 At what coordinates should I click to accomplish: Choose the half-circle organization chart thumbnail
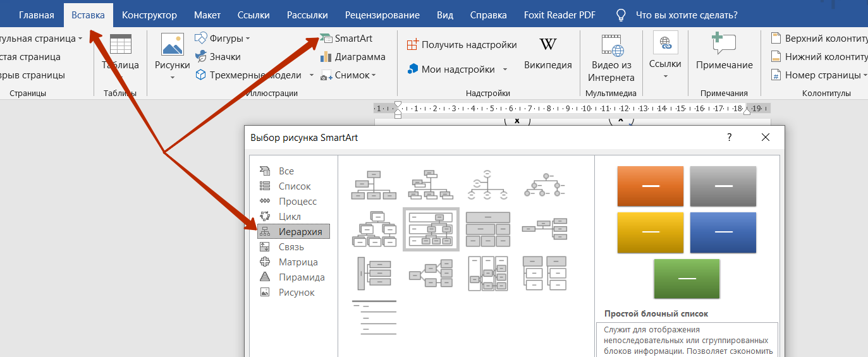pyautogui.click(x=488, y=184)
